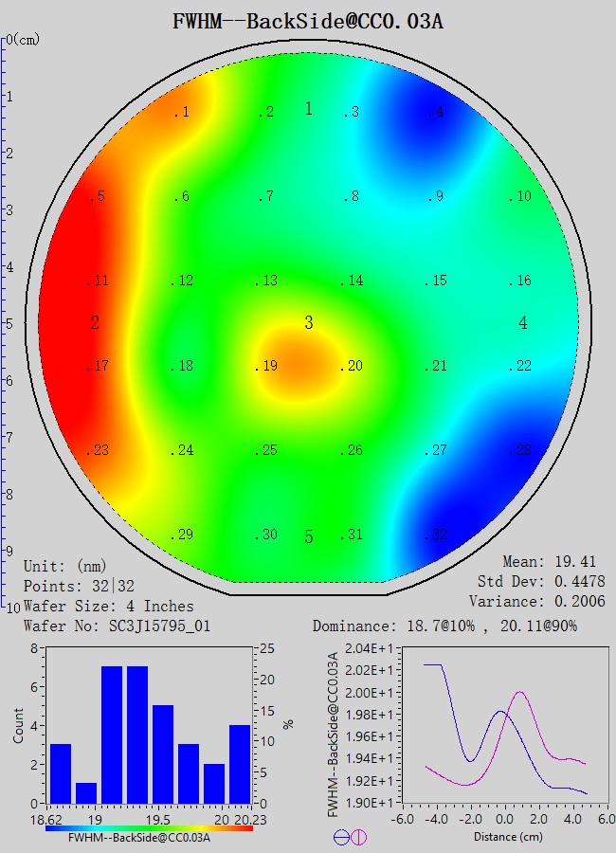Image resolution: width=616 pixels, height=853 pixels.
Task: Select measurement point 4 in the blue region
Action: 434,113
